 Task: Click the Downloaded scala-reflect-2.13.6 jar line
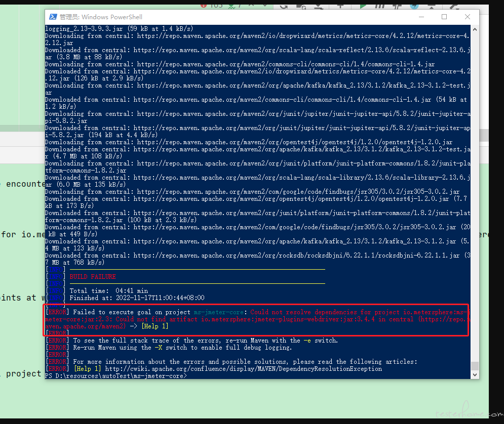point(257,54)
